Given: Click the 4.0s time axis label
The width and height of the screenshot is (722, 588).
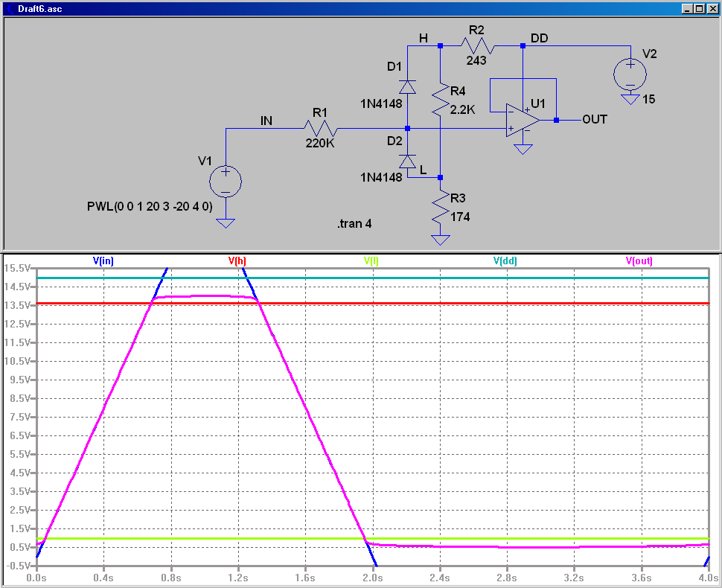Looking at the screenshot, I should (x=709, y=578).
